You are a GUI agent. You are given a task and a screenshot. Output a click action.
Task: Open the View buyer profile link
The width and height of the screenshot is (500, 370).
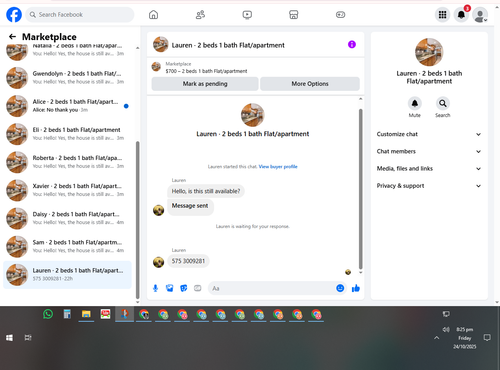click(278, 167)
